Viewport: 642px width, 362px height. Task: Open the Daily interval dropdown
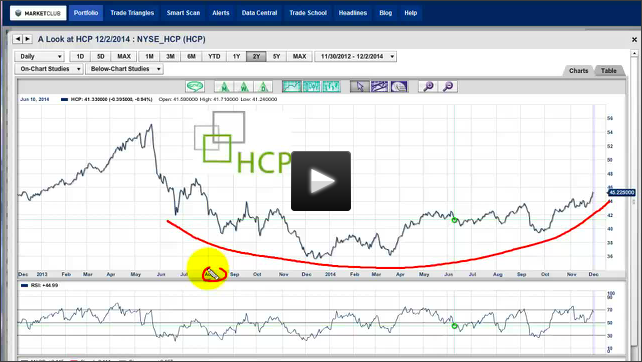pyautogui.click(x=40, y=57)
